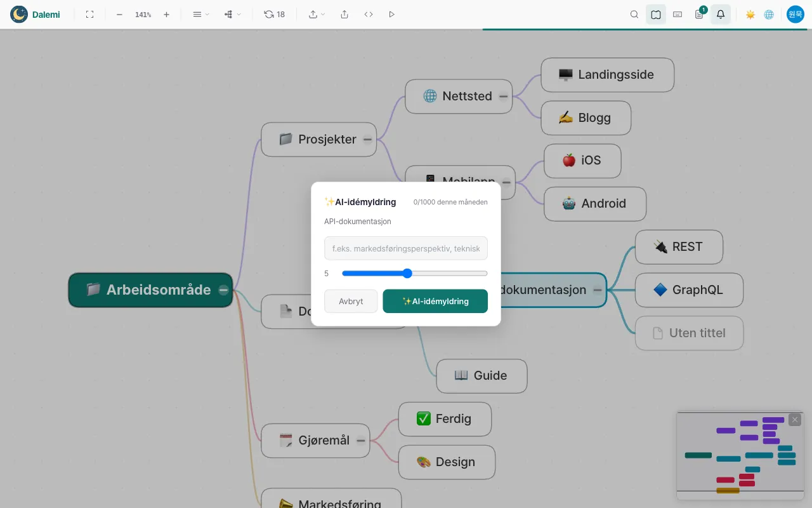This screenshot has height=508, width=812.
Task: Click the fullscreen icon in toolbar
Action: 89,14
